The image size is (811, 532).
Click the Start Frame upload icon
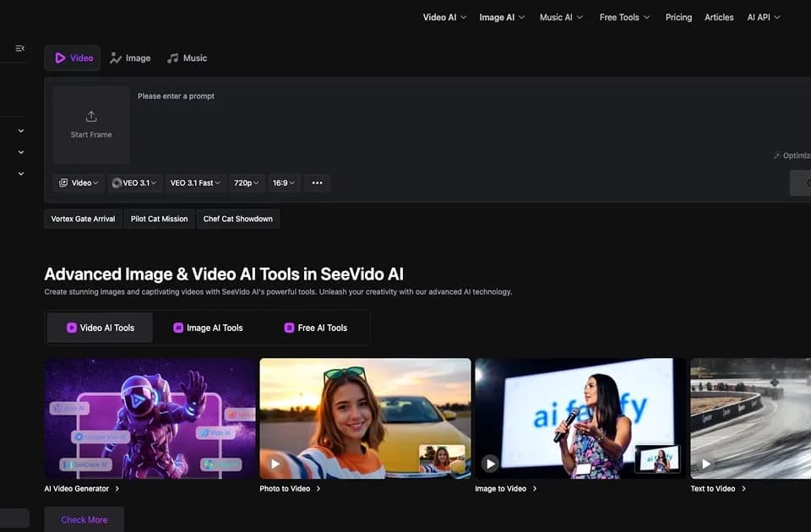pos(91,117)
